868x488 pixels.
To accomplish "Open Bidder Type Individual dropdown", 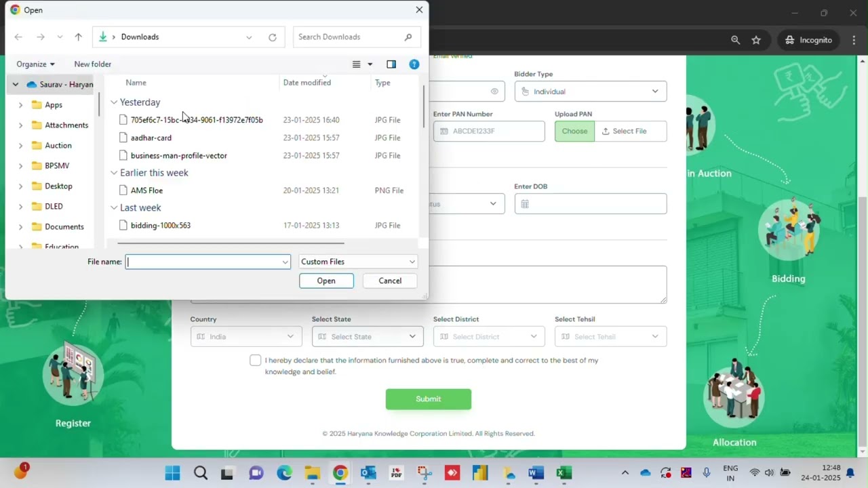I will point(591,91).
